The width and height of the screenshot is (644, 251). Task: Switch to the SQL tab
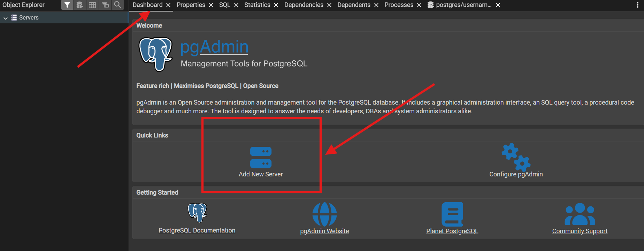[x=225, y=5]
